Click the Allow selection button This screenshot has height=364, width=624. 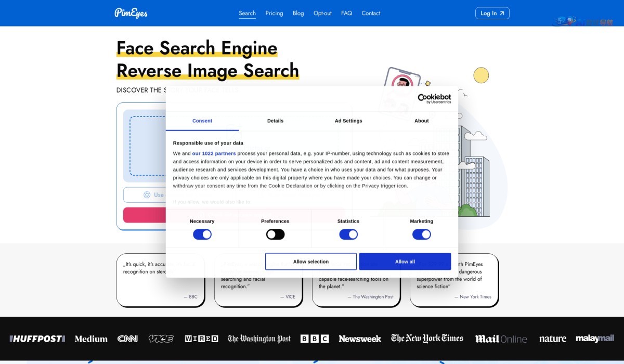click(311, 262)
